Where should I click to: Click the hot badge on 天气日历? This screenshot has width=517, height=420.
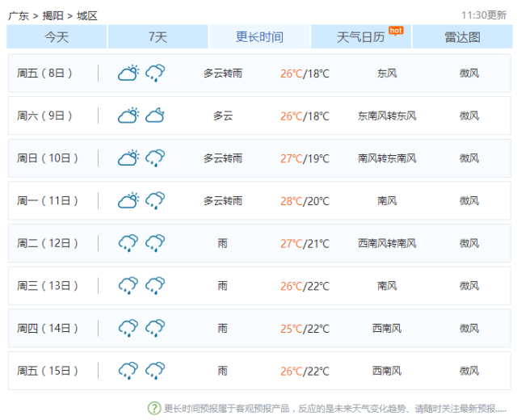point(396,31)
